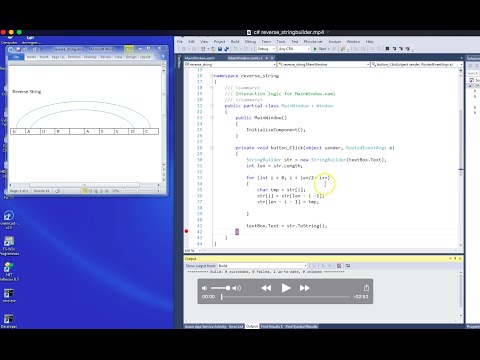
Task: Collapse the MainWindow constructor outline toggle
Action: pyautogui.click(x=212, y=118)
